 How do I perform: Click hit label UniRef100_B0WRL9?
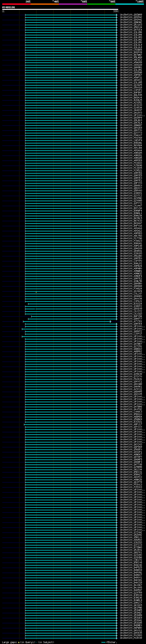click(x=131, y=600)
